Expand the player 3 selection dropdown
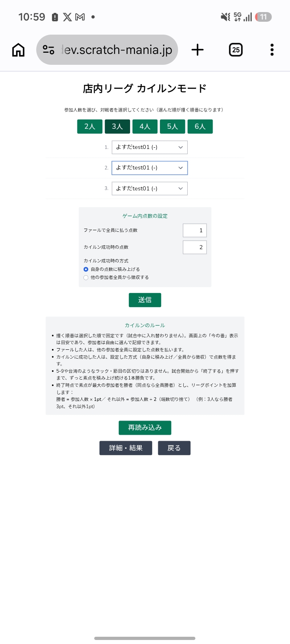The image size is (290, 644). pyautogui.click(x=149, y=188)
